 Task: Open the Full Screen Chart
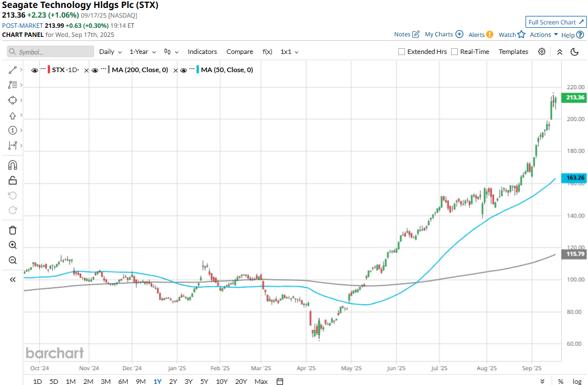coord(556,22)
